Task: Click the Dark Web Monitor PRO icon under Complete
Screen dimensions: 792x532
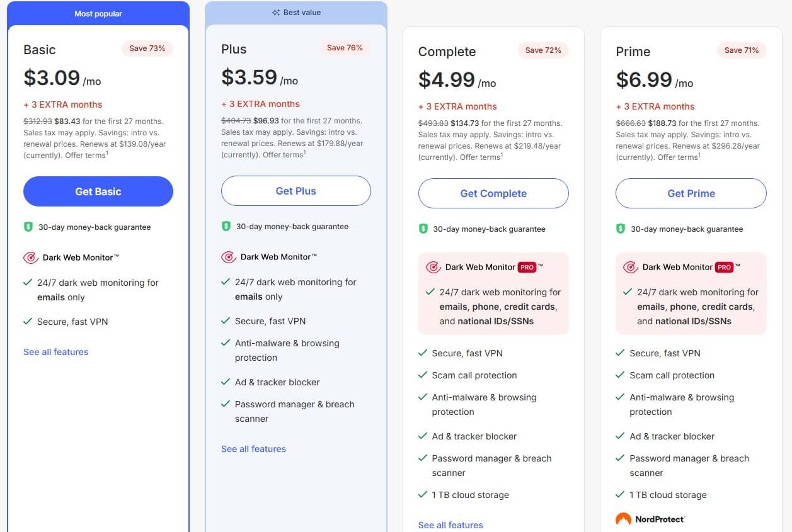Action: 433,267
